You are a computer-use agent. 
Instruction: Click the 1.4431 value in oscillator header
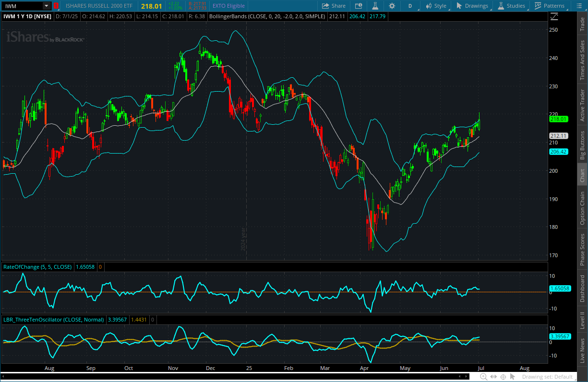click(x=139, y=319)
